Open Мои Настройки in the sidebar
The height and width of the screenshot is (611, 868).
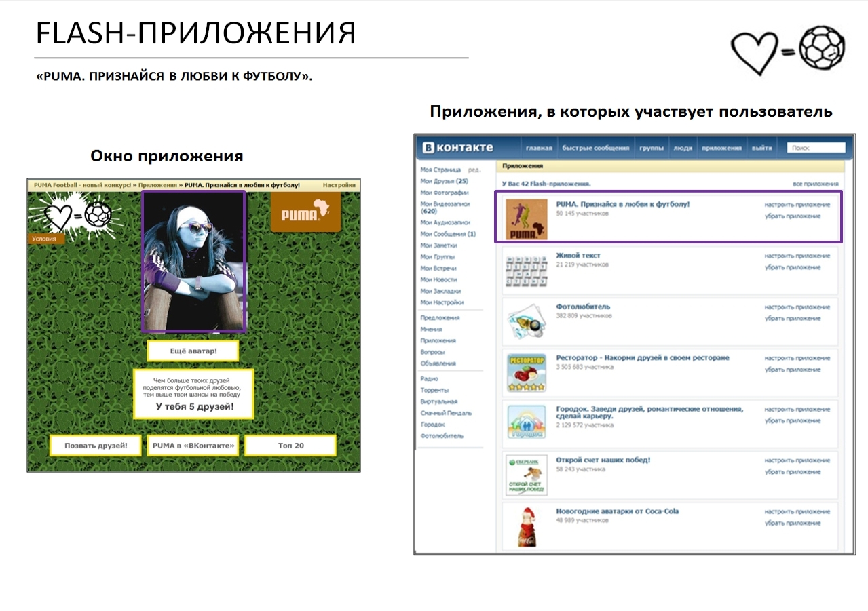[x=442, y=302]
